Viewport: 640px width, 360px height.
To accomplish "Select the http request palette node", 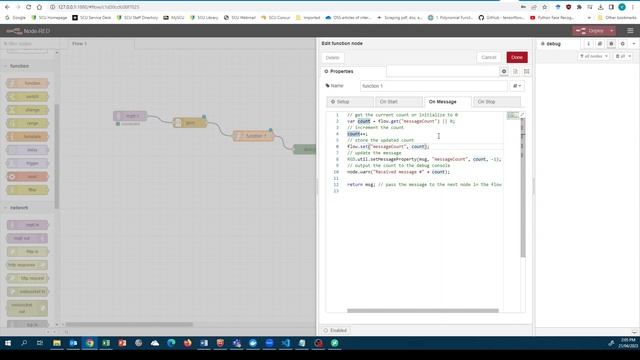I will 27,278.
